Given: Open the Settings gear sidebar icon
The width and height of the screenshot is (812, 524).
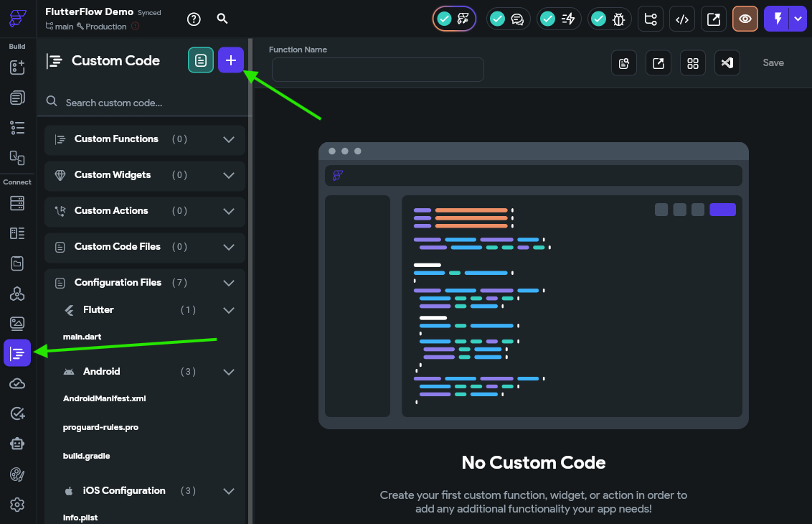Looking at the screenshot, I should click(17, 505).
